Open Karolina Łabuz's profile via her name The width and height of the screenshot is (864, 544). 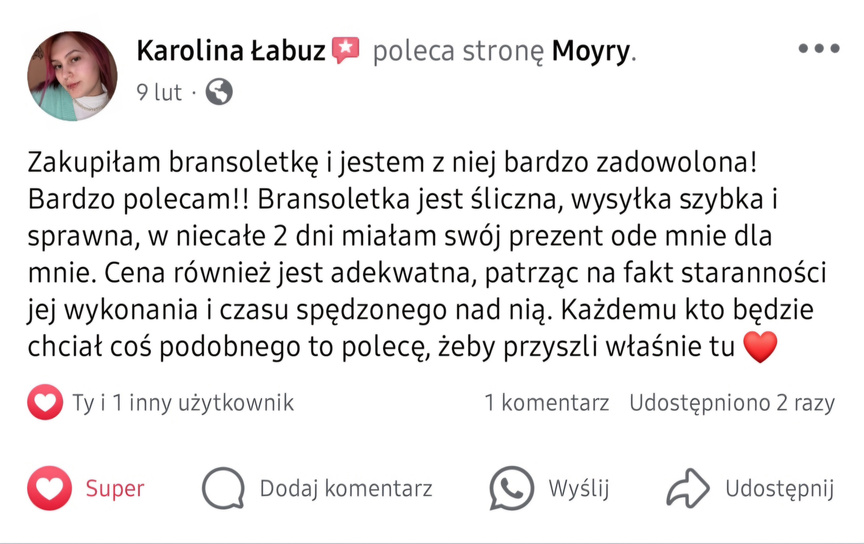(x=231, y=51)
